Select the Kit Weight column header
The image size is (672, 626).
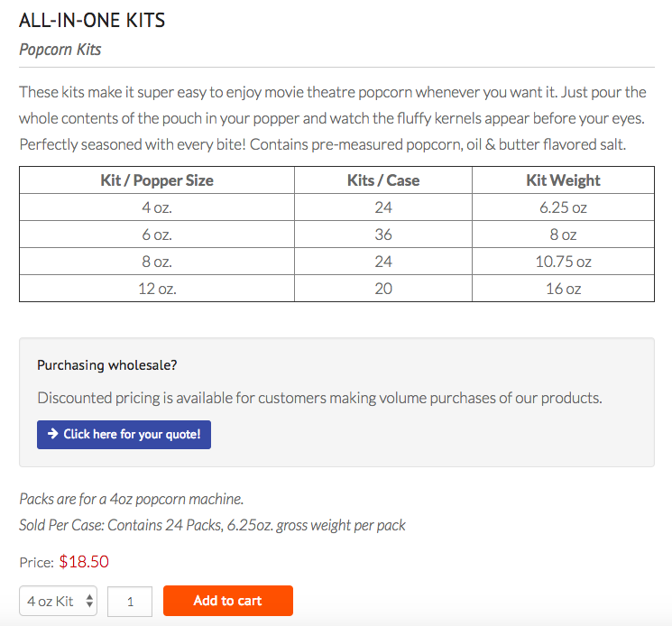(563, 180)
